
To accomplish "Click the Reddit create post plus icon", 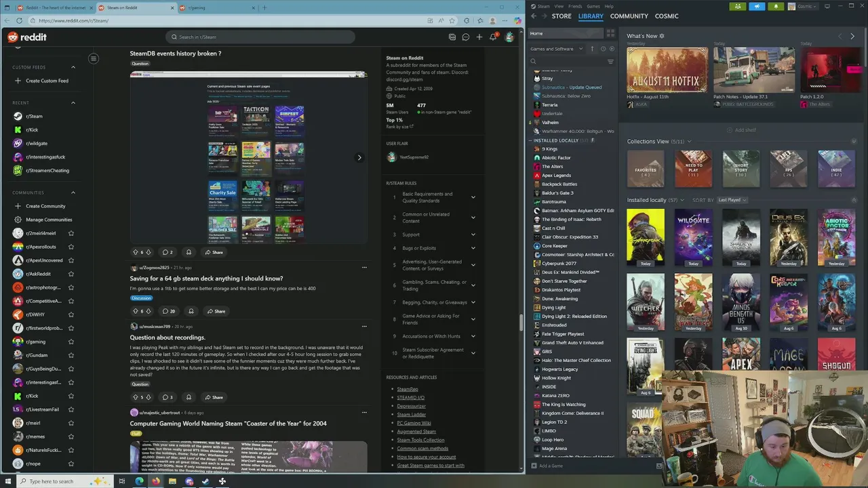I will pos(479,37).
